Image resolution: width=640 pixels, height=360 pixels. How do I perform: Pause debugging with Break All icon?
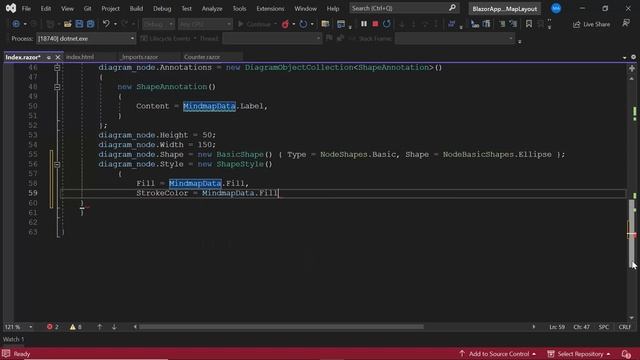[x=364, y=24]
